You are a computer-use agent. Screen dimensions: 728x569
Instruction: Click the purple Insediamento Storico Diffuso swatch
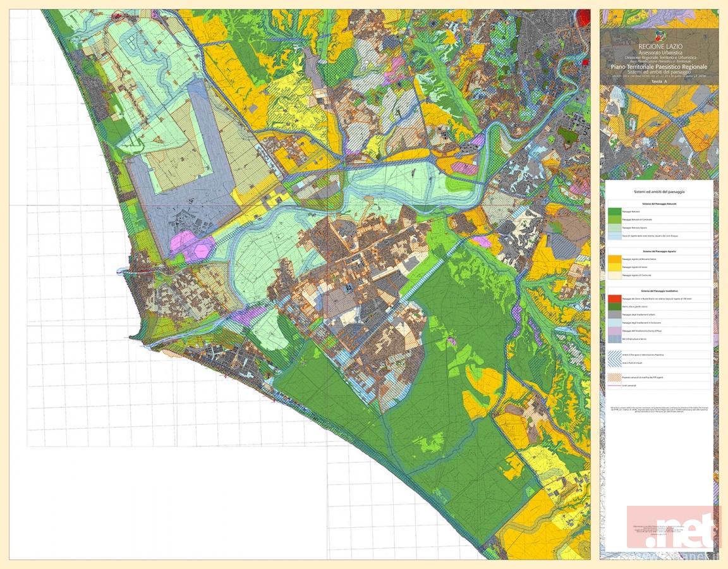(x=614, y=331)
